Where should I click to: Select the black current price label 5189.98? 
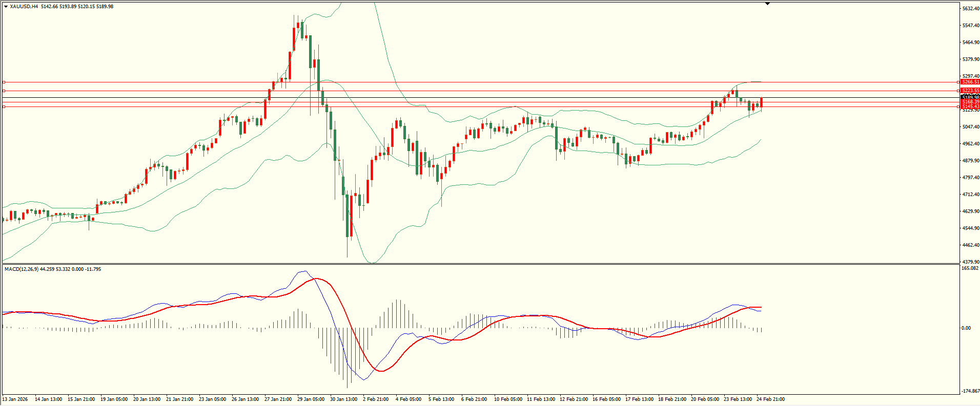click(x=970, y=97)
